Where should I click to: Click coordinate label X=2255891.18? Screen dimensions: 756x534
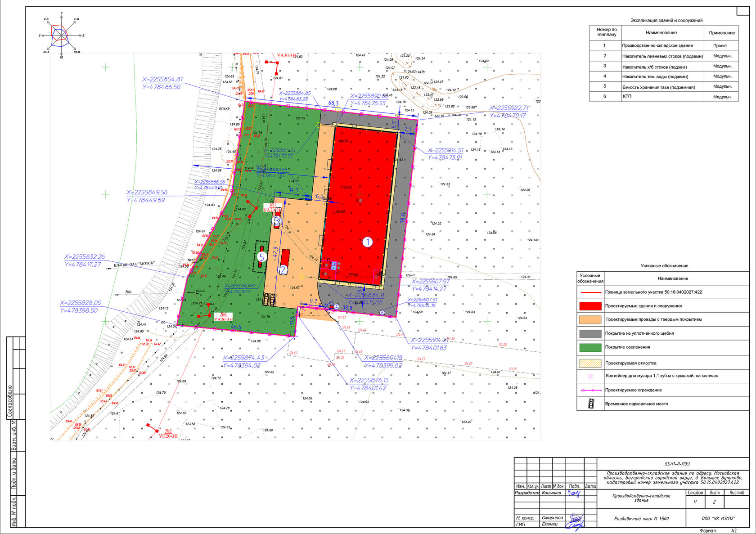tap(383, 358)
